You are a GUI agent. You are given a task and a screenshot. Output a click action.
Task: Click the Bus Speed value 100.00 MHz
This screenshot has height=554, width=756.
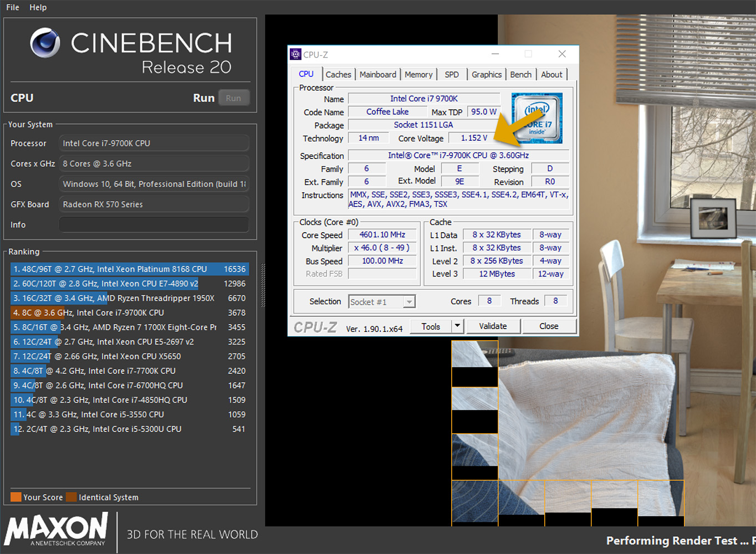point(382,261)
